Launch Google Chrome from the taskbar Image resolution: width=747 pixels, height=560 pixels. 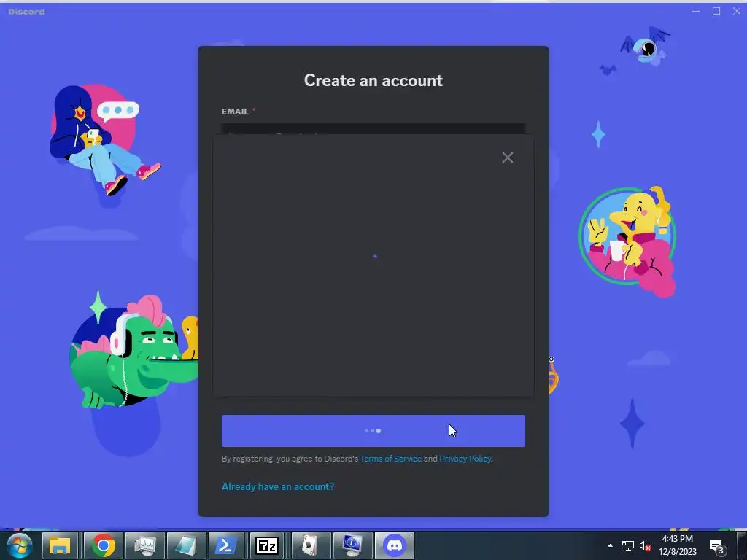click(103, 545)
